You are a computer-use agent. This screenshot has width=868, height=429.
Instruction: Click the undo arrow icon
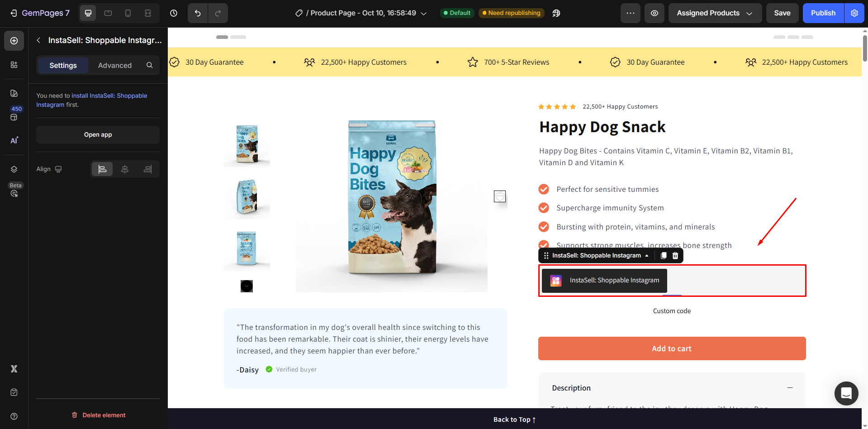198,13
